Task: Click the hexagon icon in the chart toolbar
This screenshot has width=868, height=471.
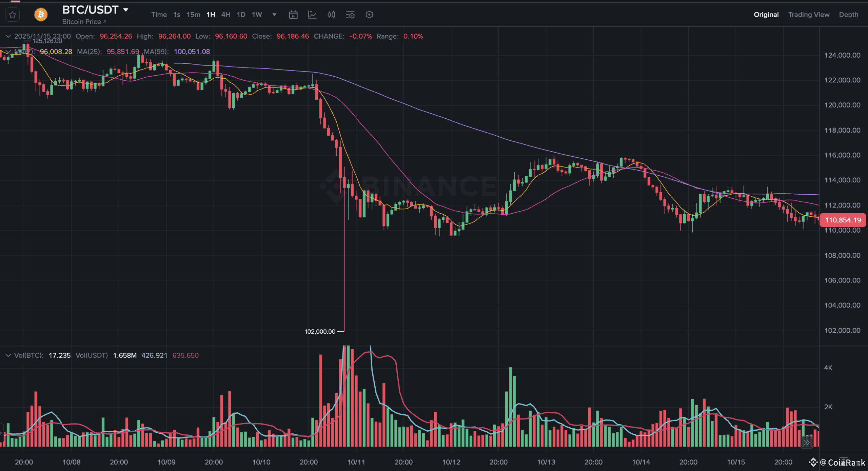Action: coord(369,15)
